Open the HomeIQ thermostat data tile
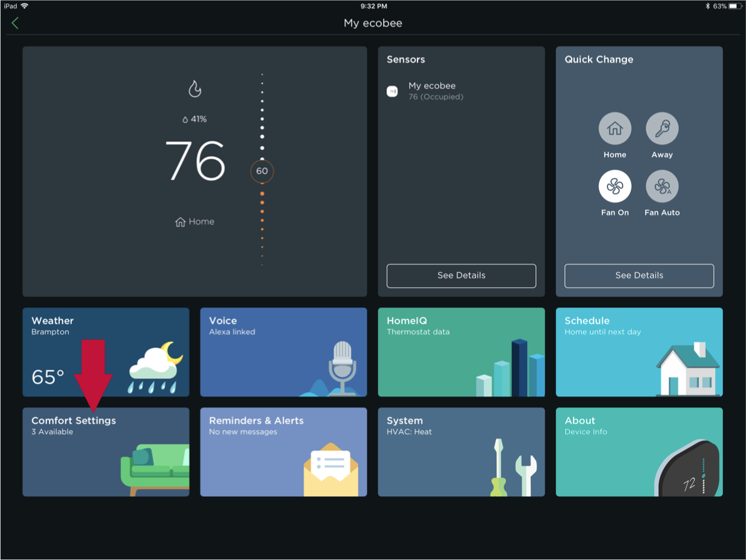 point(461,352)
